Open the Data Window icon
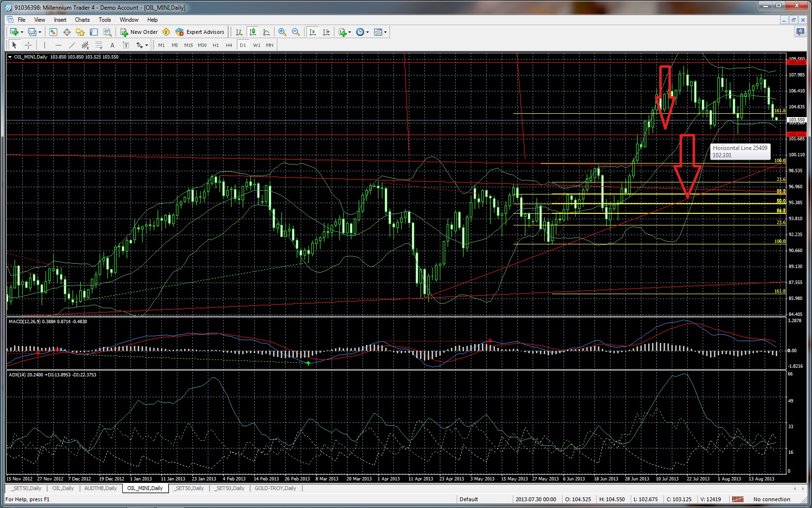Screen dimensions: 812x508 [x=67, y=32]
